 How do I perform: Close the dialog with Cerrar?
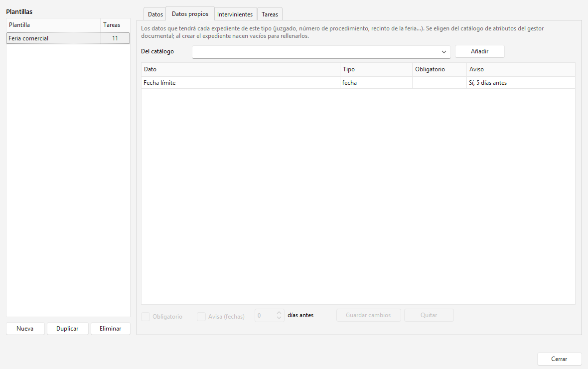point(559,359)
